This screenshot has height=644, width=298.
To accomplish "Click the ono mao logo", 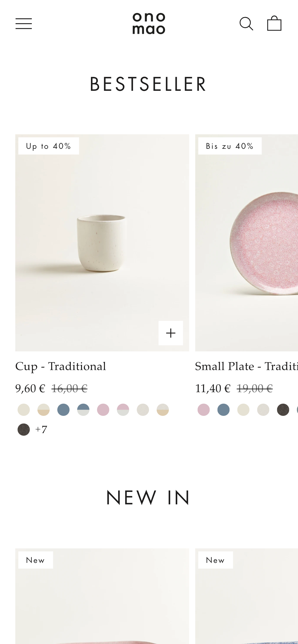I will coord(149,23).
